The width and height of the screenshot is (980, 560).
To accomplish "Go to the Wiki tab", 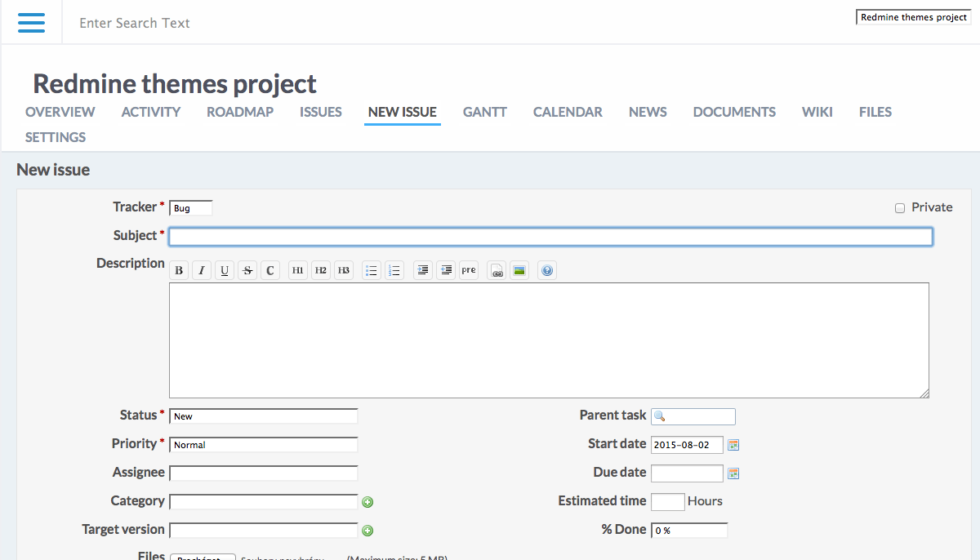I will [x=817, y=112].
